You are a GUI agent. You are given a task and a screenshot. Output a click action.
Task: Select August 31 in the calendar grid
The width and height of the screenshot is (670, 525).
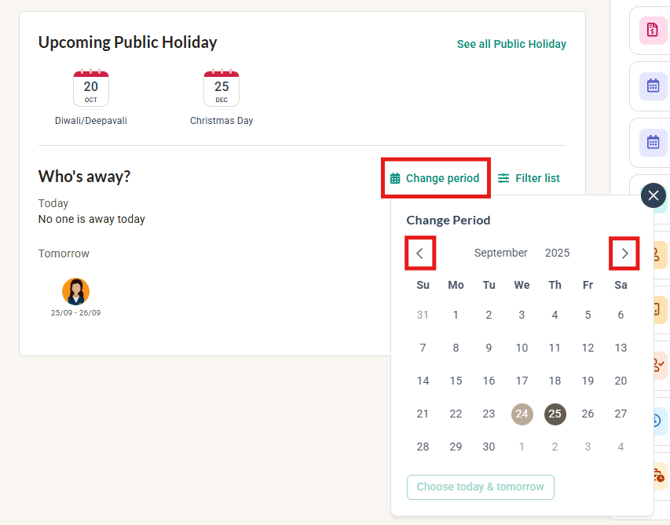423,315
